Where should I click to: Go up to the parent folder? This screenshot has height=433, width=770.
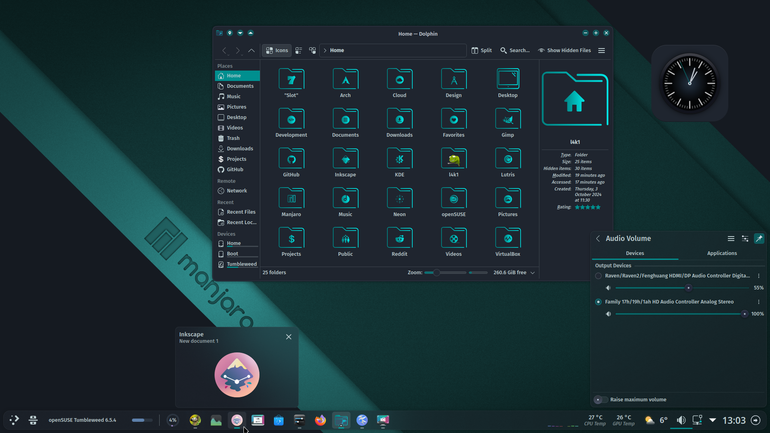251,51
